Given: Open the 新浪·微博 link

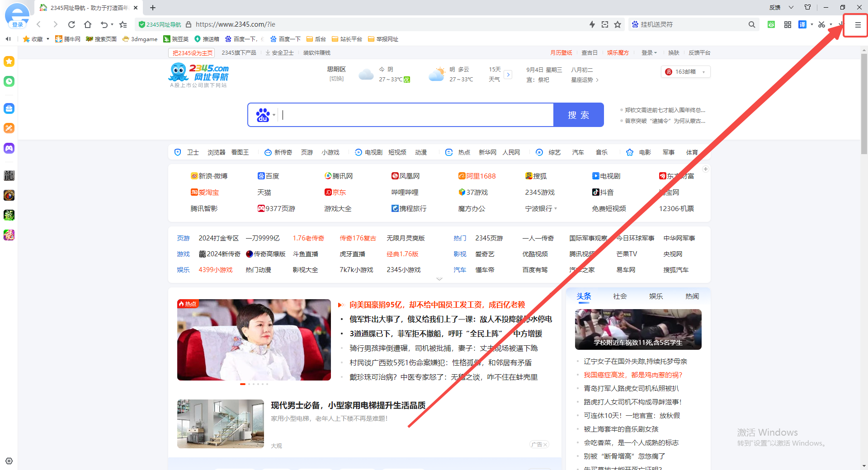Looking at the screenshot, I should pos(209,176).
